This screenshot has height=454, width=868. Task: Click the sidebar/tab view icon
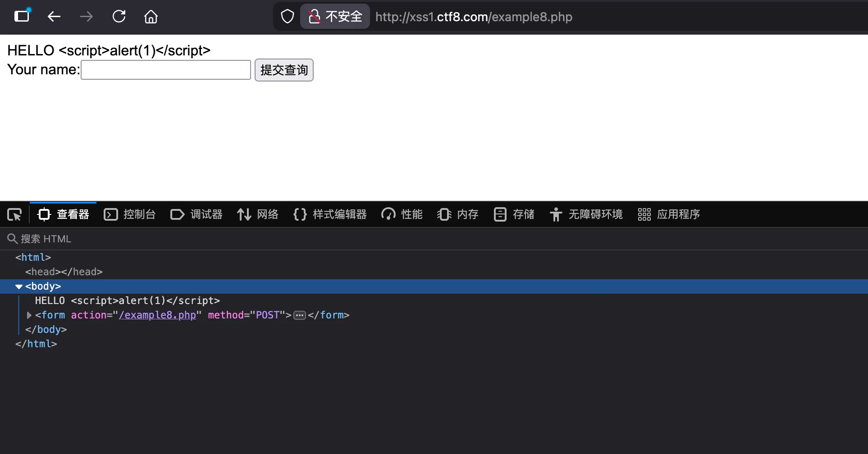tap(22, 17)
